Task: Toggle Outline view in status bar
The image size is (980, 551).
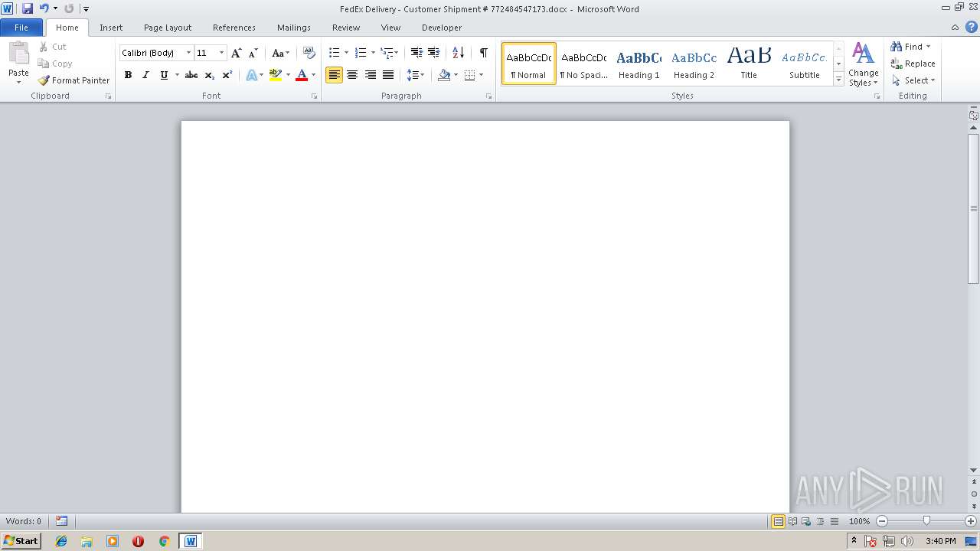Action: click(820, 521)
